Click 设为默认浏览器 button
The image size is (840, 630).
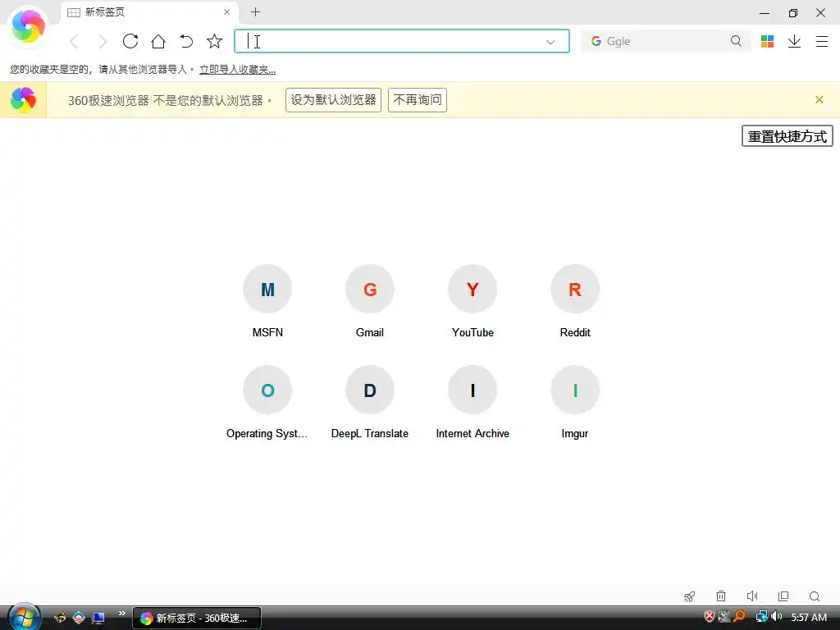point(333,100)
